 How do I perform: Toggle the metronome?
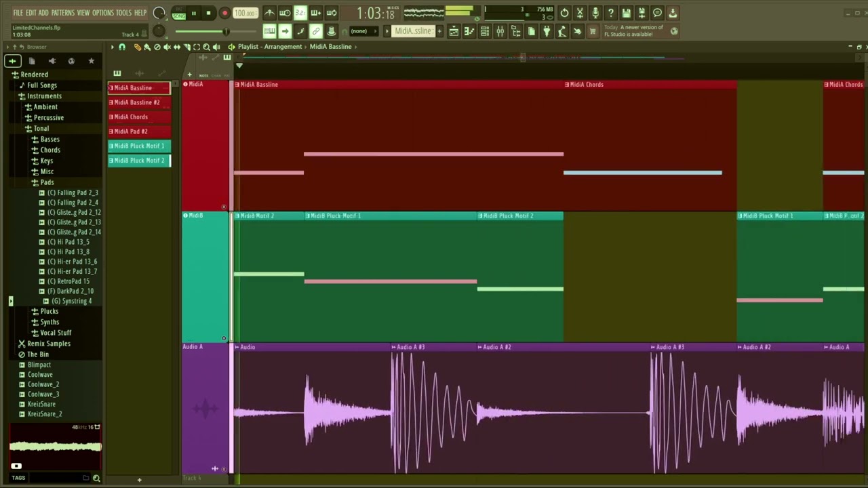click(x=269, y=13)
